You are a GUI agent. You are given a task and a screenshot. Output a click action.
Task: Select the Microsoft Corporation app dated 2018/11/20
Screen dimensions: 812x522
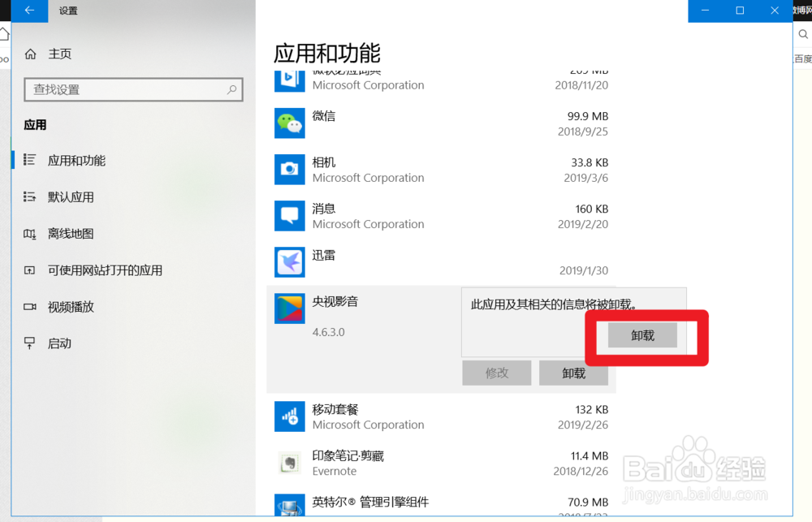coord(441,81)
